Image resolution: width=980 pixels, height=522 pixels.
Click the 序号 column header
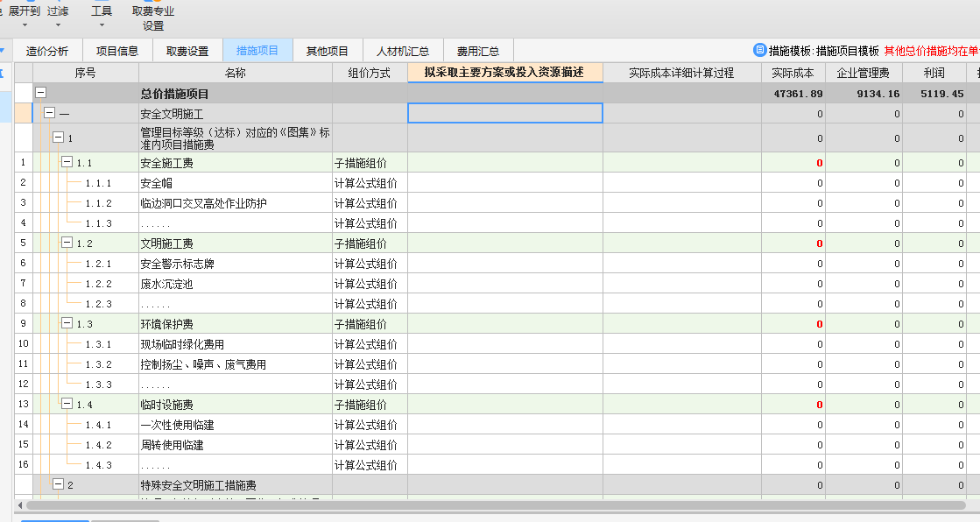tap(86, 73)
